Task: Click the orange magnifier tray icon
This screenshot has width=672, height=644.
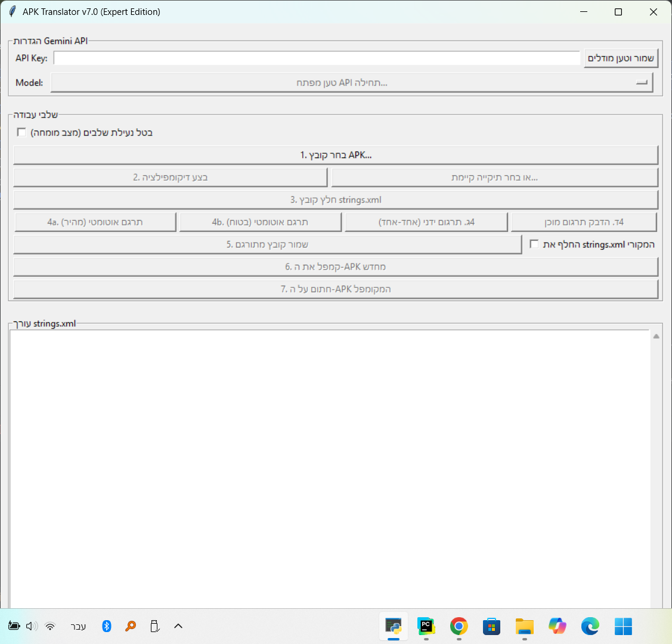Action: coord(131,627)
